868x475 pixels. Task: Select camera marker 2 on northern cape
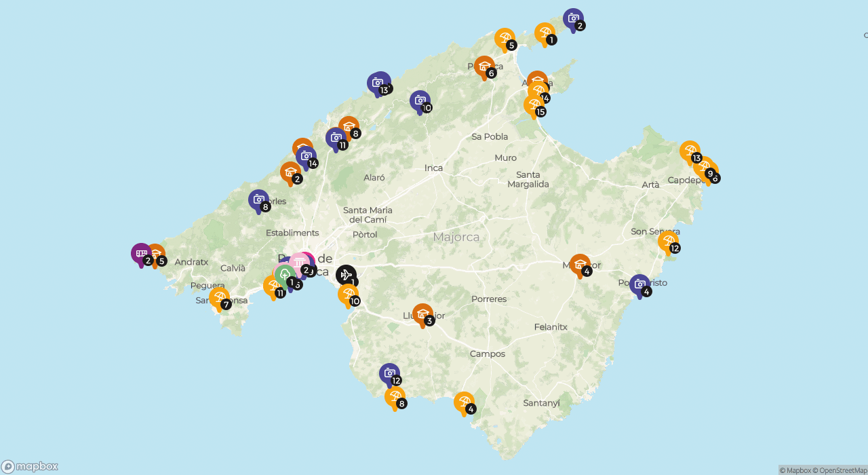click(x=573, y=18)
